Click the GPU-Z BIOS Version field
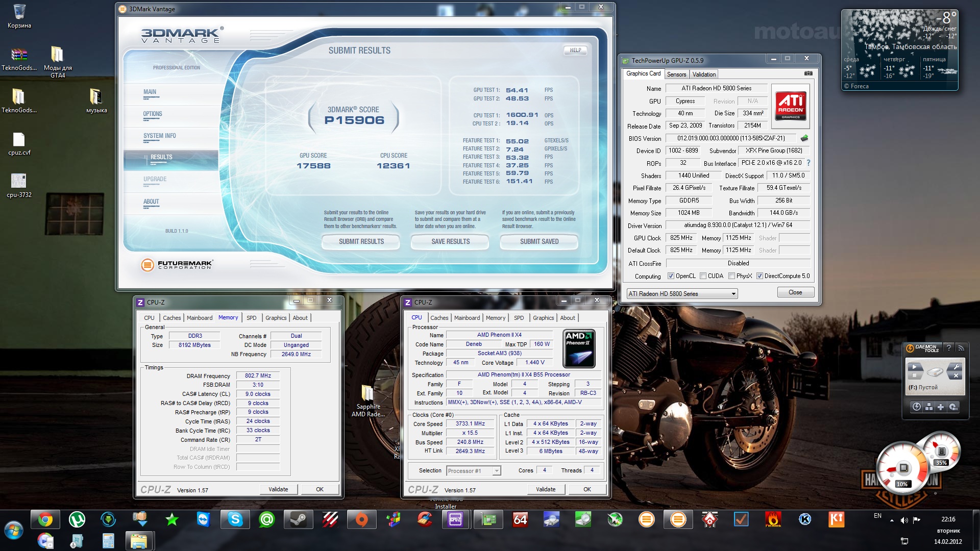 pyautogui.click(x=731, y=138)
